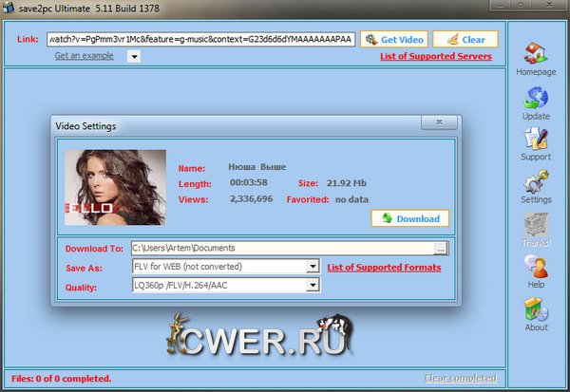570x392 pixels.
Task: Start the video with Download button
Action: tap(409, 218)
